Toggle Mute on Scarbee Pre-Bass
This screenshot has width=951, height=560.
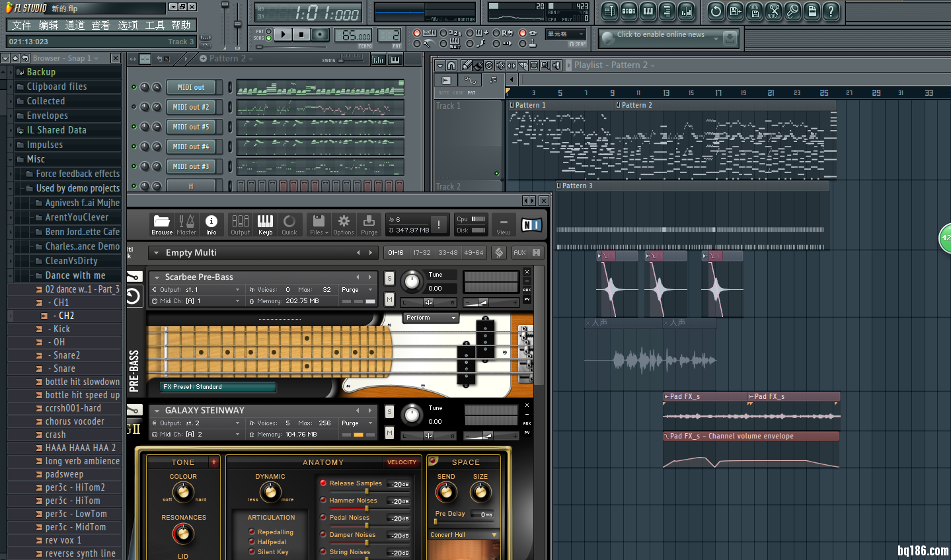[389, 299]
